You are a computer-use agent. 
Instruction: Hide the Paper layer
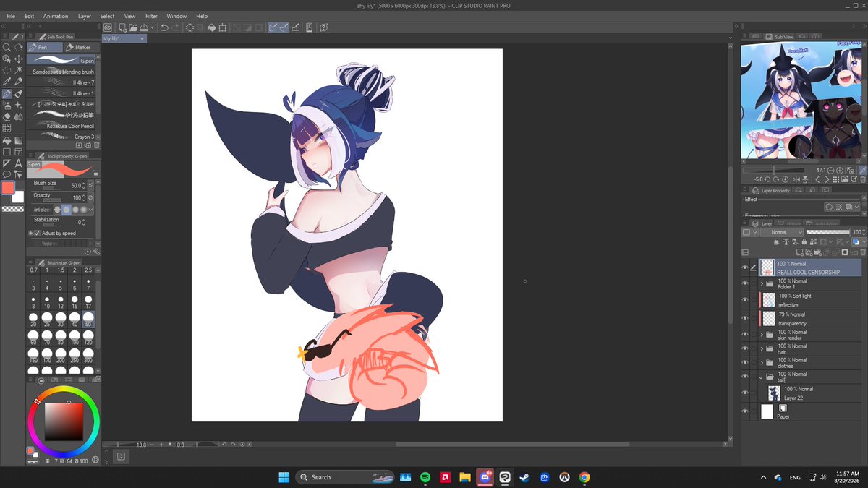(x=744, y=411)
